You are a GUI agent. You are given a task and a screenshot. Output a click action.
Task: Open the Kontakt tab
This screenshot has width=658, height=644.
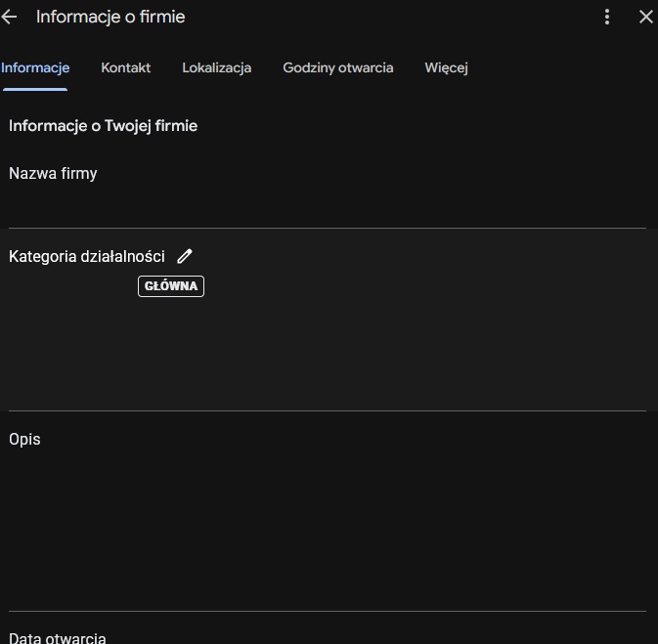pyautogui.click(x=125, y=67)
